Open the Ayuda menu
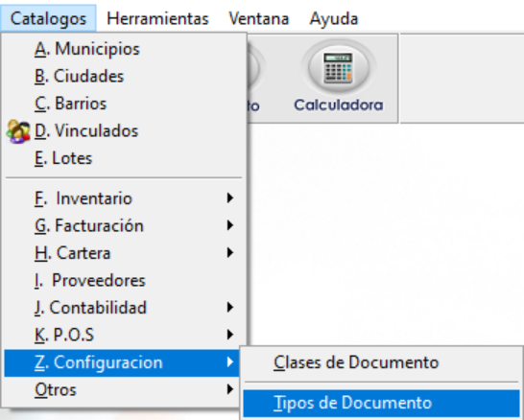This screenshot has height=420, width=524. coord(334,18)
